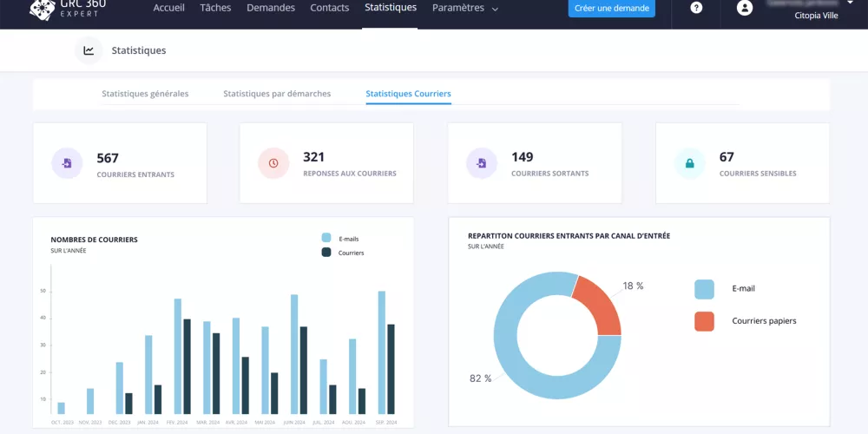Viewport: 868px width, 434px height.
Task: Click the Réponses aux Courriers clock icon
Action: (273, 163)
